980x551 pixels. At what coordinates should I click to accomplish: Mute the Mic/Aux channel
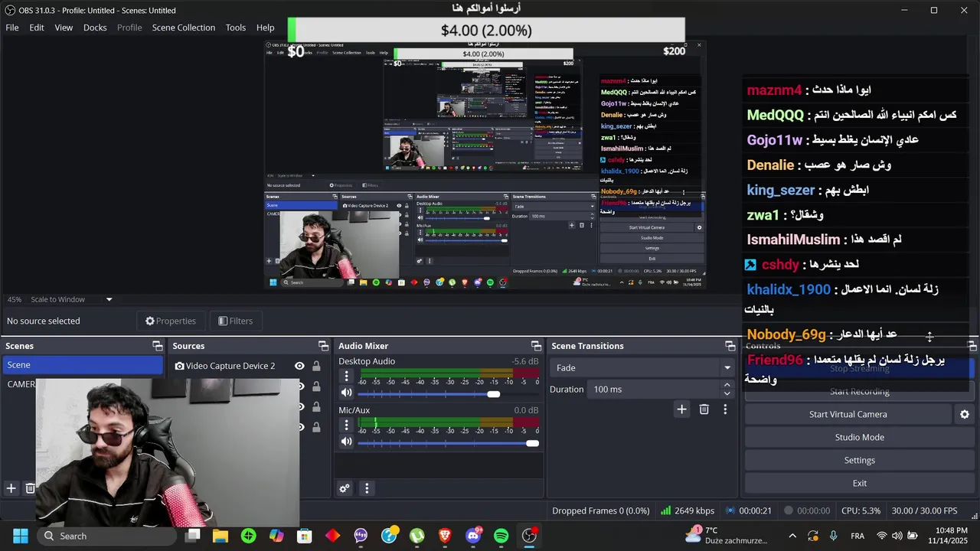(346, 442)
